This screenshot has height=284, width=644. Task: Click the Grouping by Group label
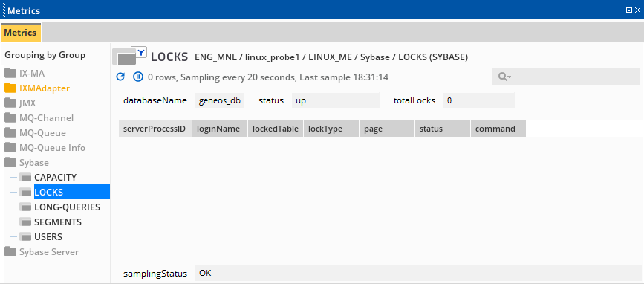[x=45, y=55]
